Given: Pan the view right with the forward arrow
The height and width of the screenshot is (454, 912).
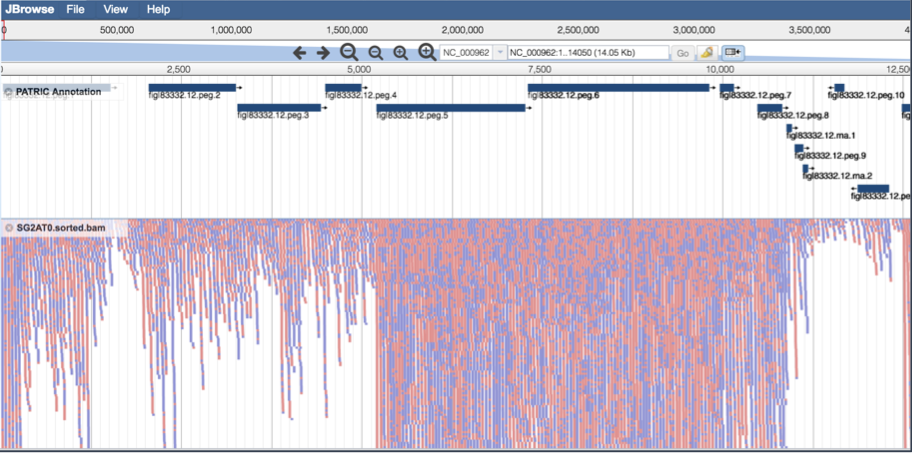Looking at the screenshot, I should (x=323, y=53).
